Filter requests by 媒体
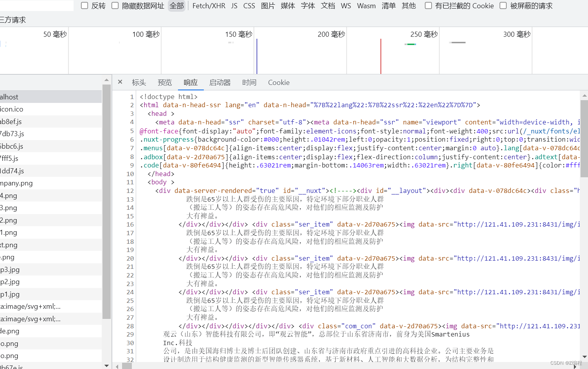 (288, 6)
